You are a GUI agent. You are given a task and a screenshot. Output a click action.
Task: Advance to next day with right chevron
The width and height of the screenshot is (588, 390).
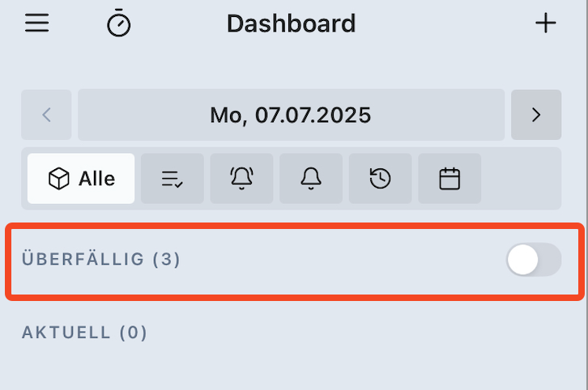[536, 115]
